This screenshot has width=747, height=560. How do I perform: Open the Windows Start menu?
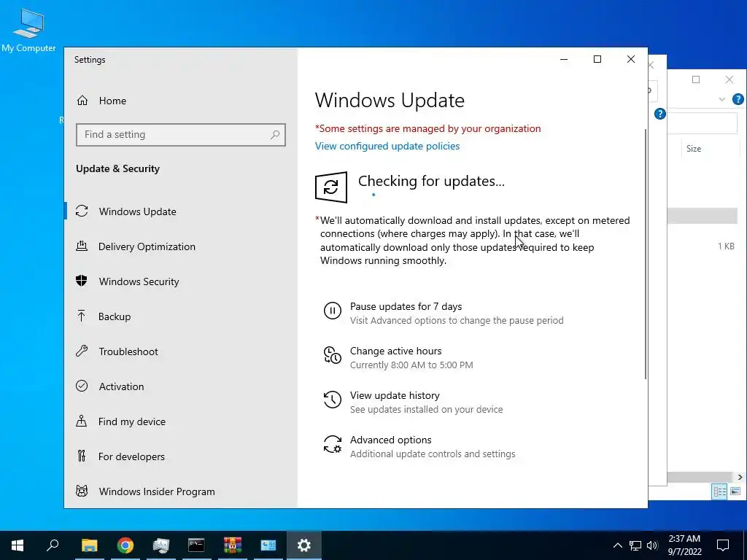[x=18, y=545]
